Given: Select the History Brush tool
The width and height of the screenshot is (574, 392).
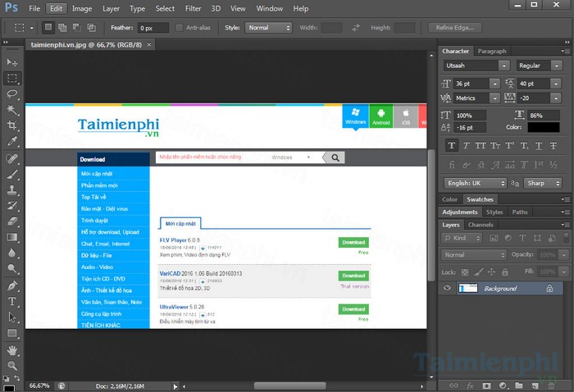Looking at the screenshot, I should (12, 205).
